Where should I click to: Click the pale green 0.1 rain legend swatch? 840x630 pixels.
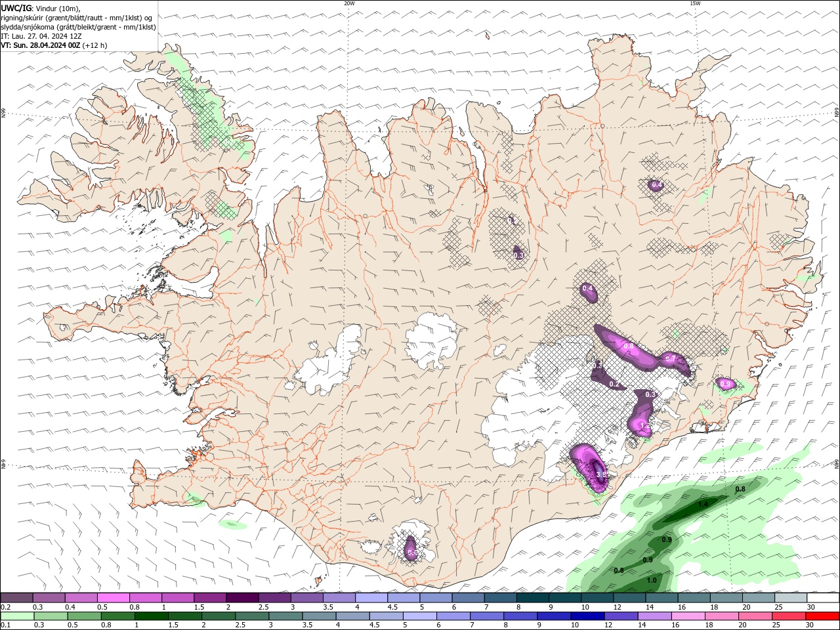coord(17,616)
